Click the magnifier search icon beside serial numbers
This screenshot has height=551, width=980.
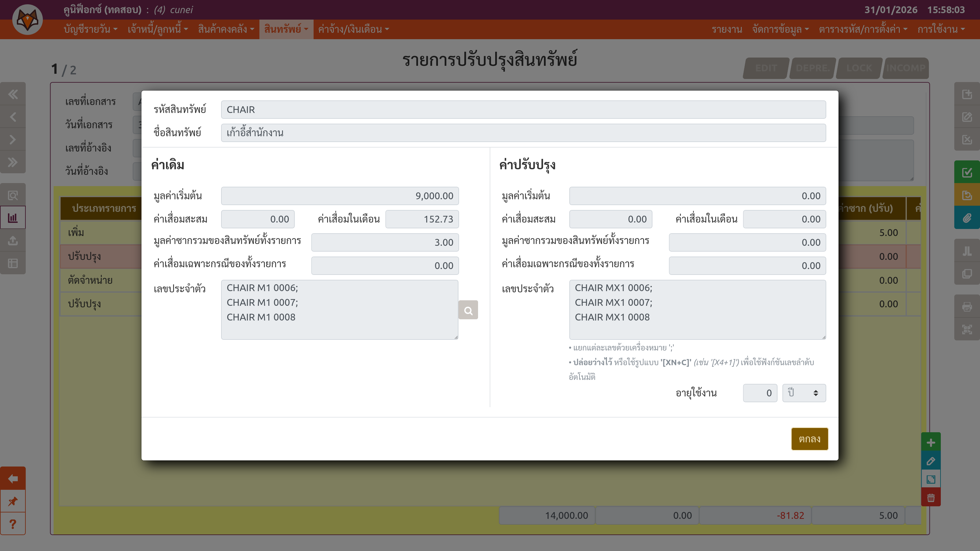[x=468, y=310]
